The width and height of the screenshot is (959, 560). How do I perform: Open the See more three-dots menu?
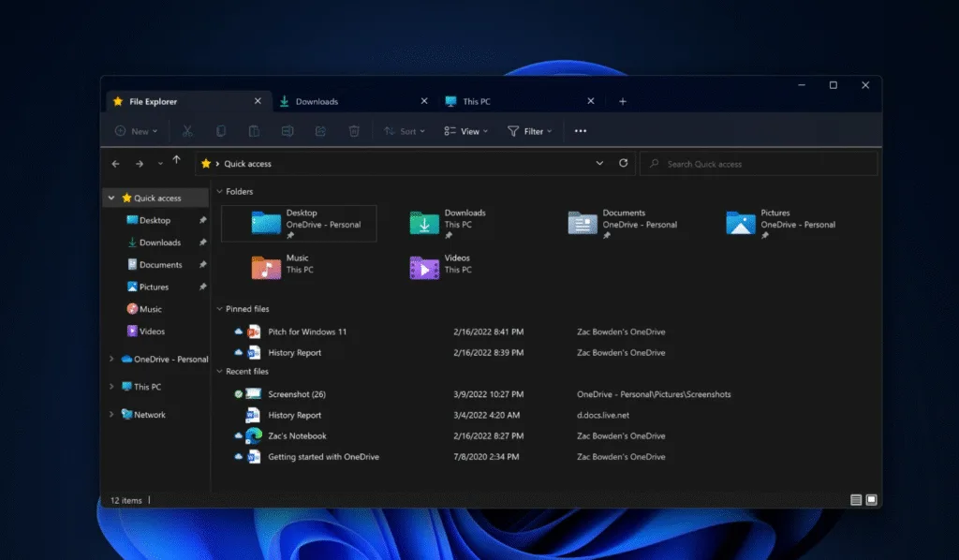(x=581, y=131)
